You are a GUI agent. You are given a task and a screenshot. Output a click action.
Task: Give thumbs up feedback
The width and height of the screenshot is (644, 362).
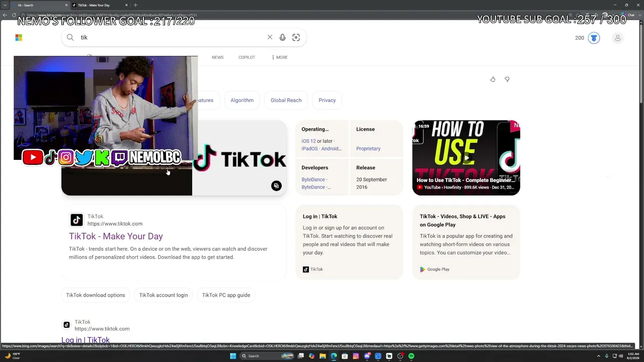493,79
